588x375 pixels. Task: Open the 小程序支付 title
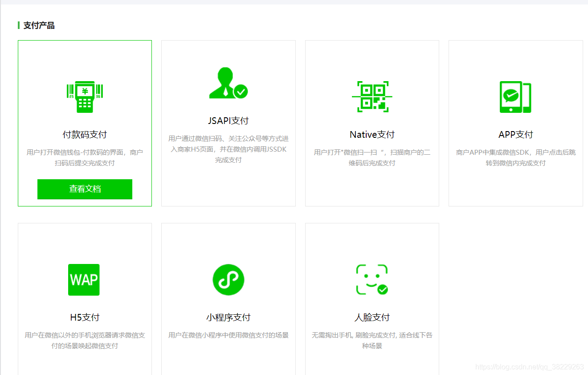point(229,317)
